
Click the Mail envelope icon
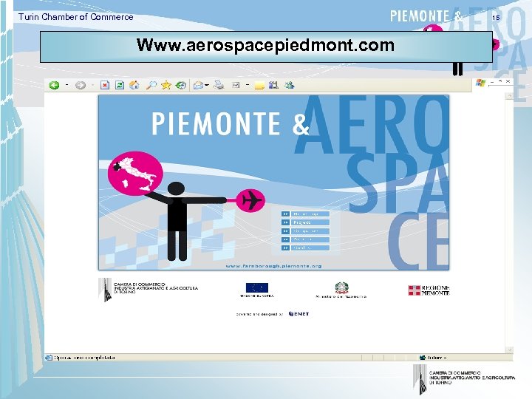tap(198, 85)
